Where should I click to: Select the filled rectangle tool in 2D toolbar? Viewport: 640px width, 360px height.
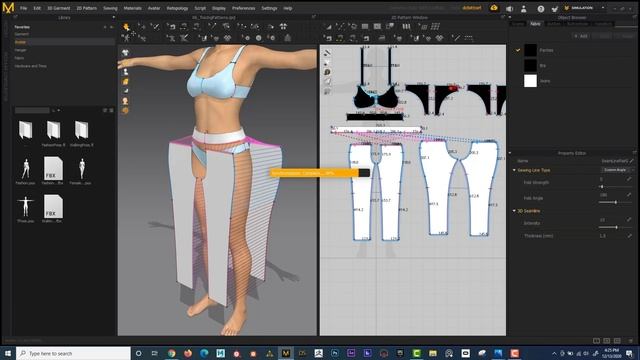[365, 27]
